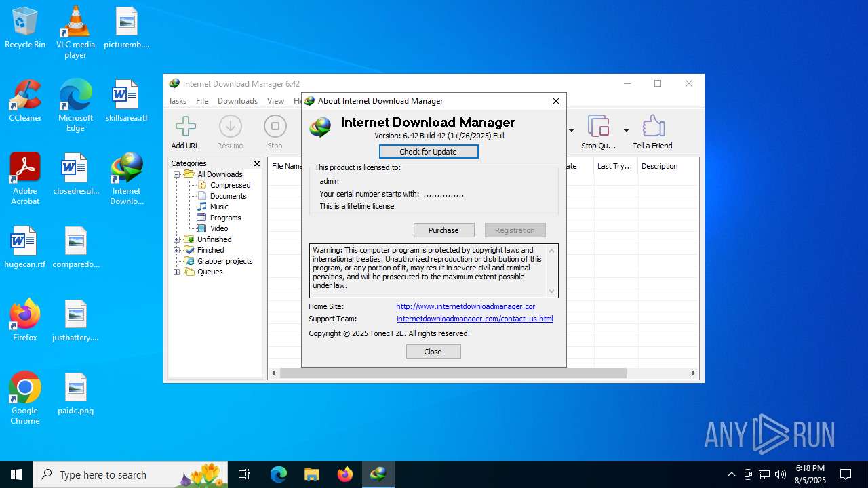Click the Tell a Friend thumbs-up icon
This screenshot has height=488, width=868.
tap(652, 127)
